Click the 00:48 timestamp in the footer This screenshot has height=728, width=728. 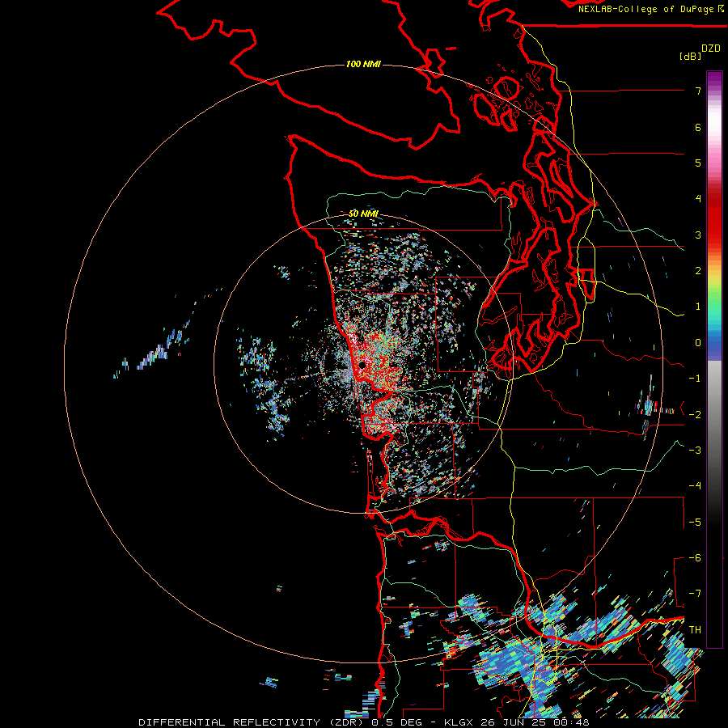click(572, 722)
